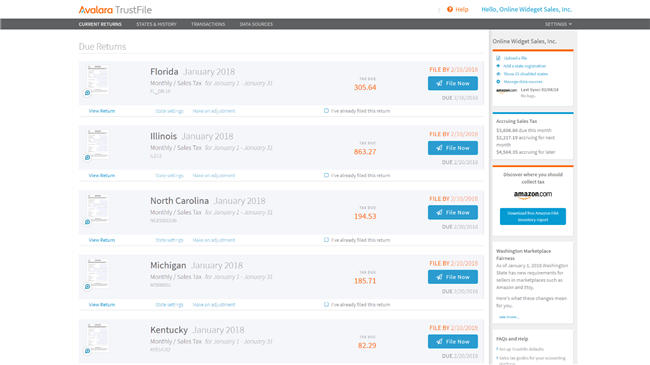Open State settings for North Carolina
Image resolution: width=650 pixels, height=365 pixels.
pos(169,240)
